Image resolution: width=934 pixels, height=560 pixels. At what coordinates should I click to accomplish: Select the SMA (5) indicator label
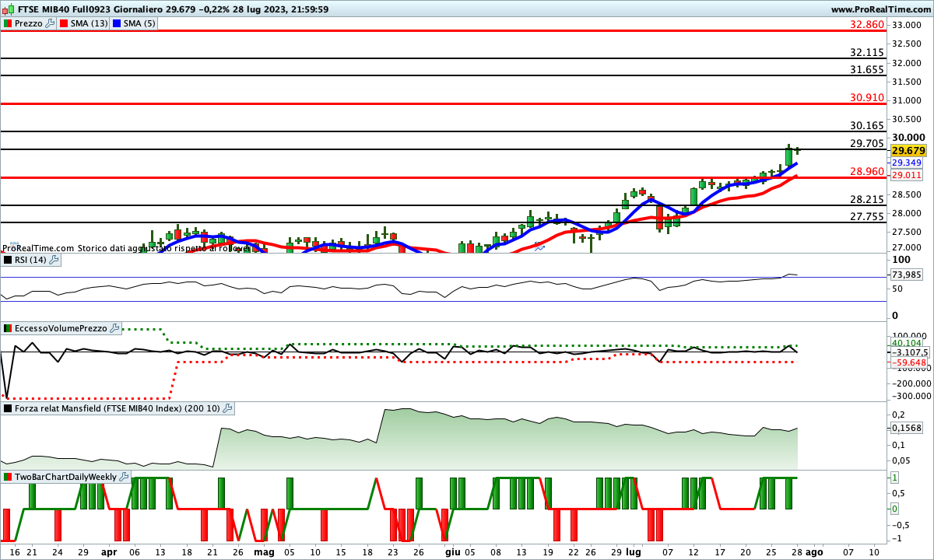coord(139,23)
